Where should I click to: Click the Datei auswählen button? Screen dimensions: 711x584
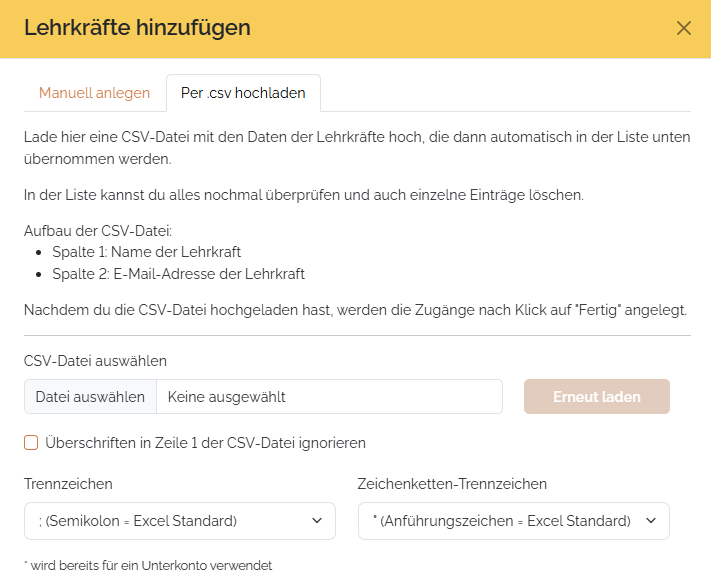coord(90,397)
